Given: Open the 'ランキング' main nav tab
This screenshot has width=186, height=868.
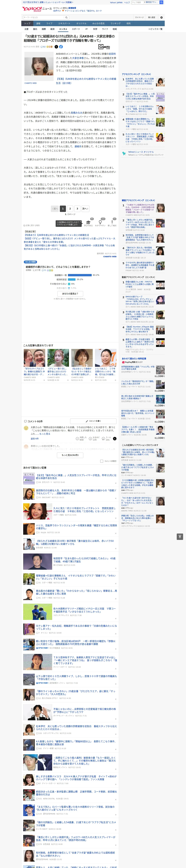Looking at the screenshot, I should point(115,24).
